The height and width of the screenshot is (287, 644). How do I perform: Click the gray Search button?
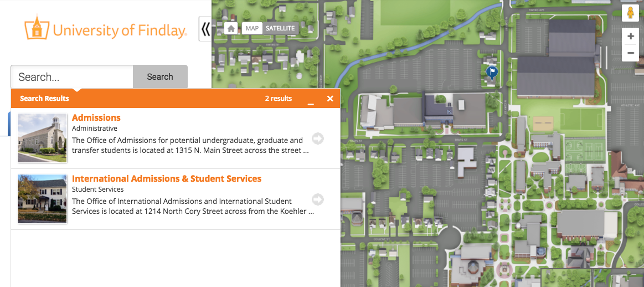pyautogui.click(x=160, y=77)
